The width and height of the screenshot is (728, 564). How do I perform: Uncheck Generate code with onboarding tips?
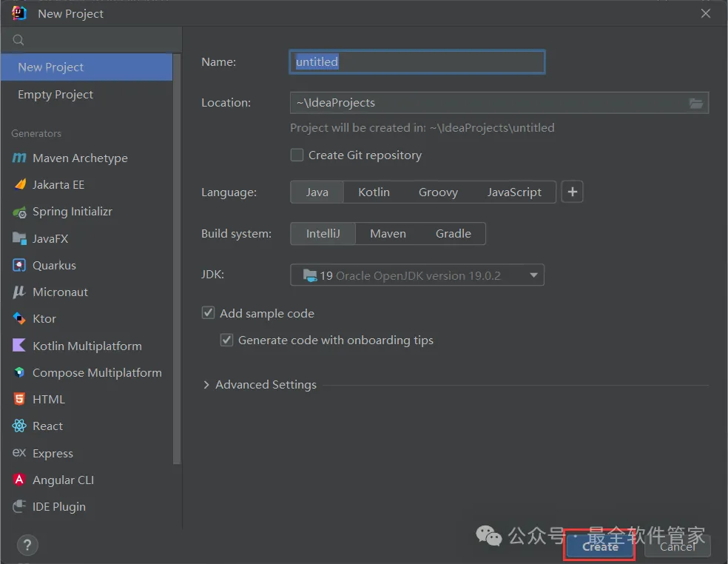tap(226, 340)
